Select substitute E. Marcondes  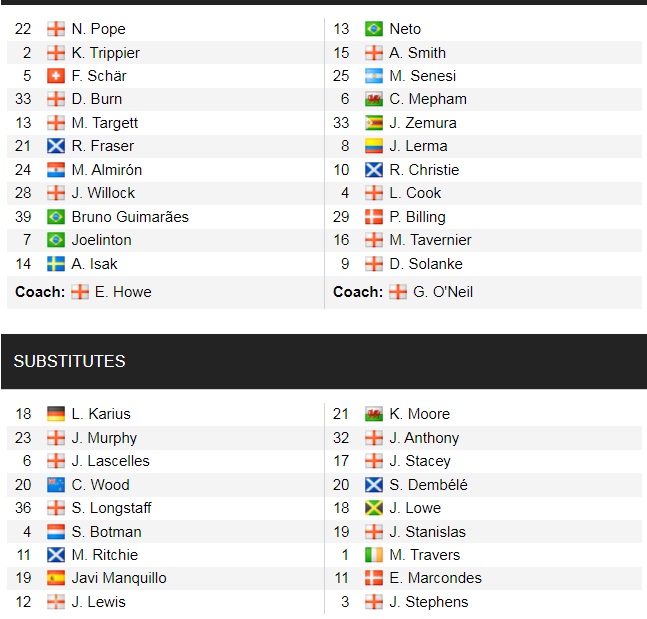point(435,578)
